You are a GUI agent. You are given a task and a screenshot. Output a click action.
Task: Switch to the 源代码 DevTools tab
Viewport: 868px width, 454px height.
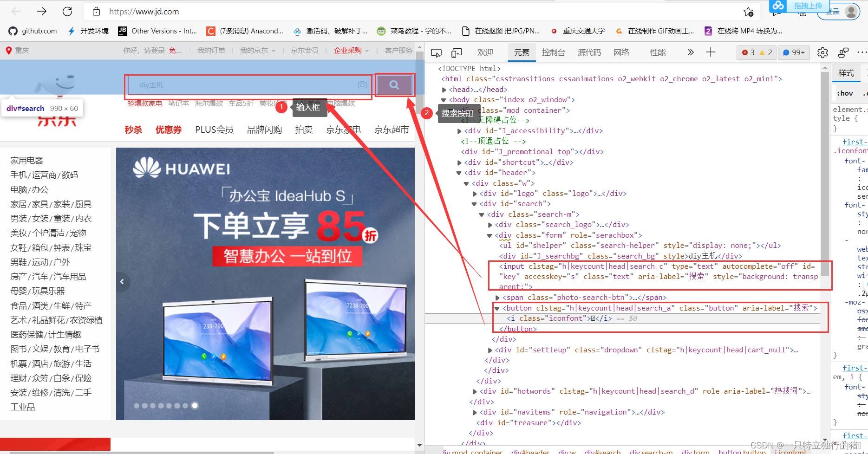coord(589,53)
